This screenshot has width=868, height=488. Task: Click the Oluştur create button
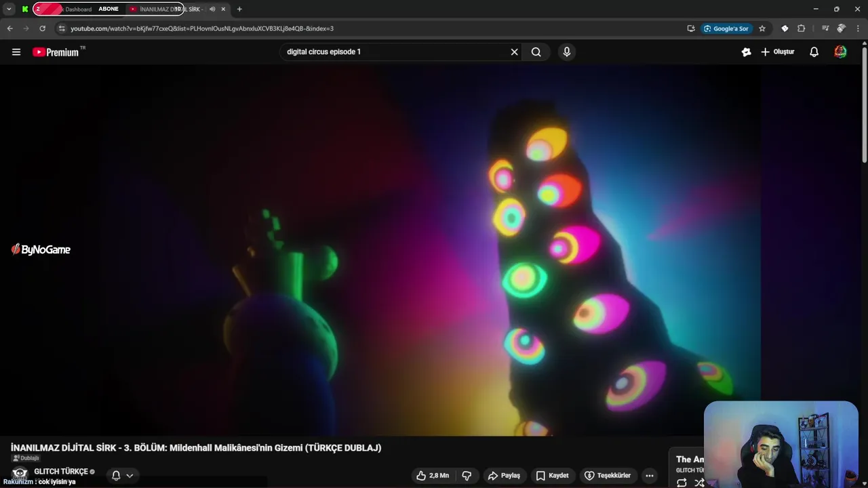(777, 52)
